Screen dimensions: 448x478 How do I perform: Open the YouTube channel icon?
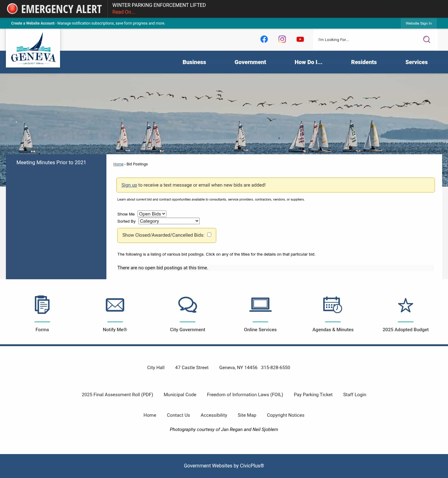[x=300, y=39]
